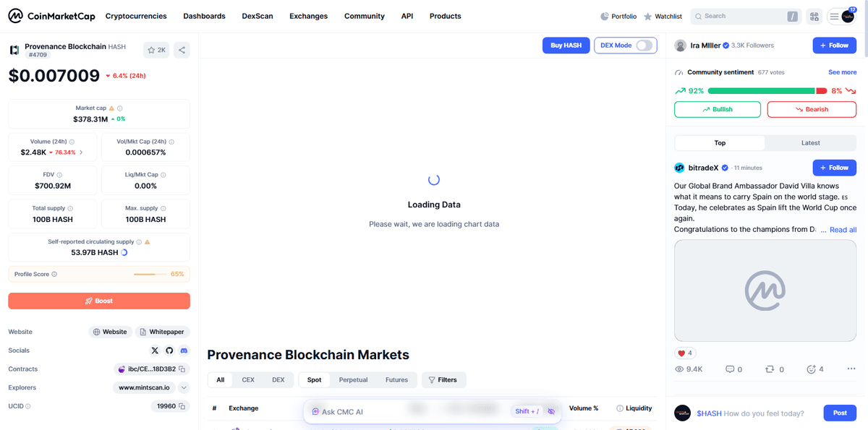868x430 pixels.
Task: Add HASH to watchlist via star button
Action: (x=156, y=50)
